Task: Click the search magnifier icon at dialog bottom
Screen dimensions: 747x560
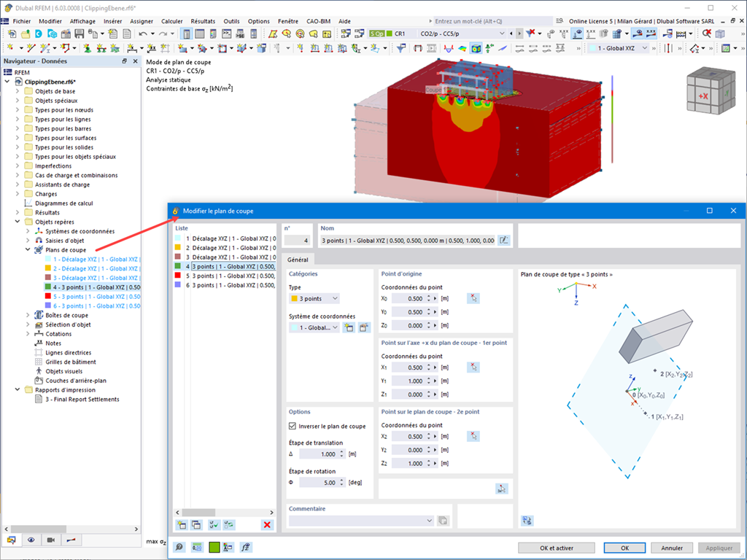Action: [179, 547]
